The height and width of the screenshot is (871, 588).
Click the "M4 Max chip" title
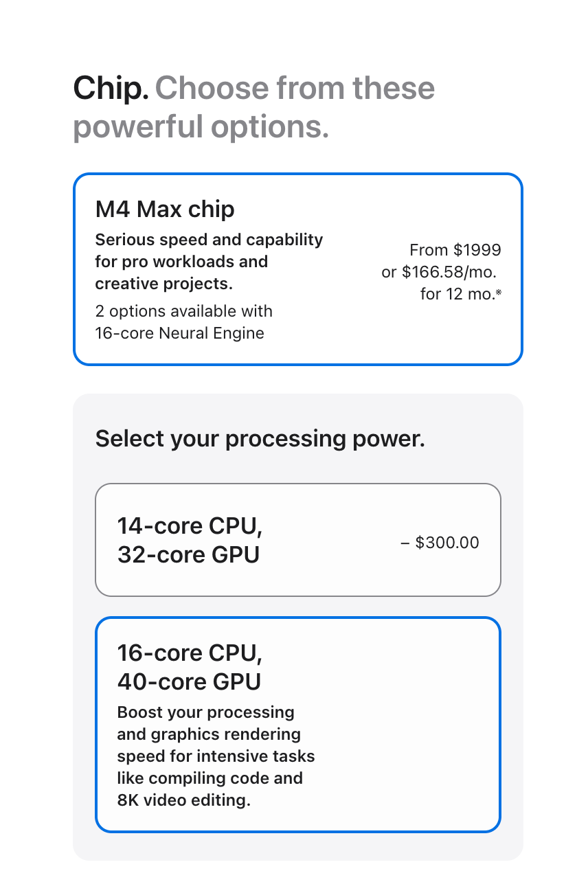click(165, 209)
